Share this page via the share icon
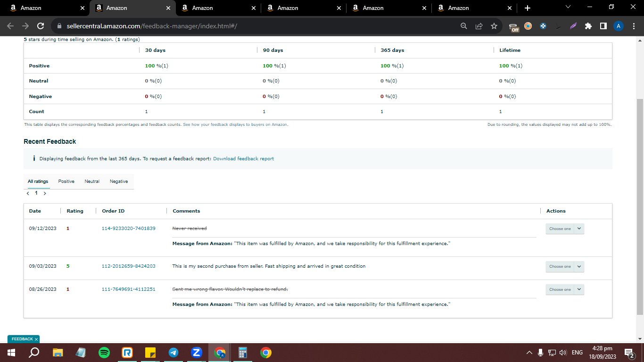This screenshot has height=362, width=644. coord(479,26)
